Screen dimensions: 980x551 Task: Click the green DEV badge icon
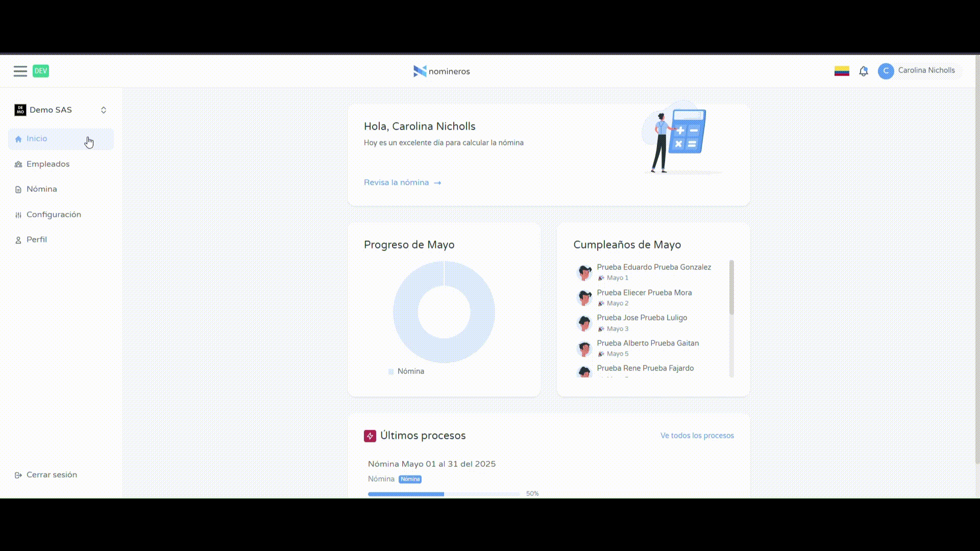click(x=41, y=71)
